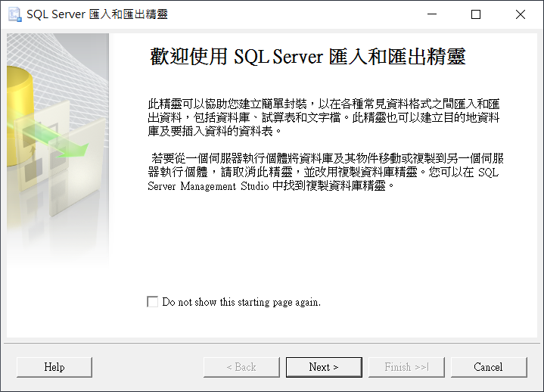Click the greyed-out Finish button
Viewport: 544px width, 392px height.
point(406,367)
